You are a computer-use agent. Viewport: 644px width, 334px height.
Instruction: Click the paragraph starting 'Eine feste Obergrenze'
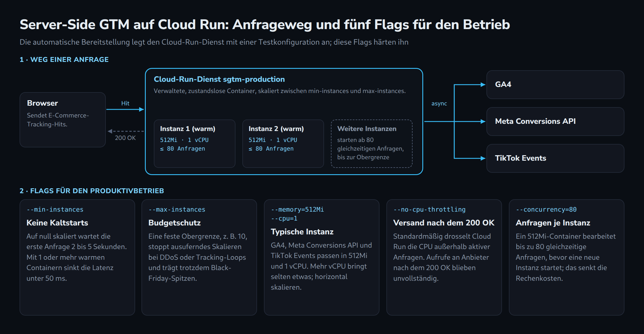(198, 257)
